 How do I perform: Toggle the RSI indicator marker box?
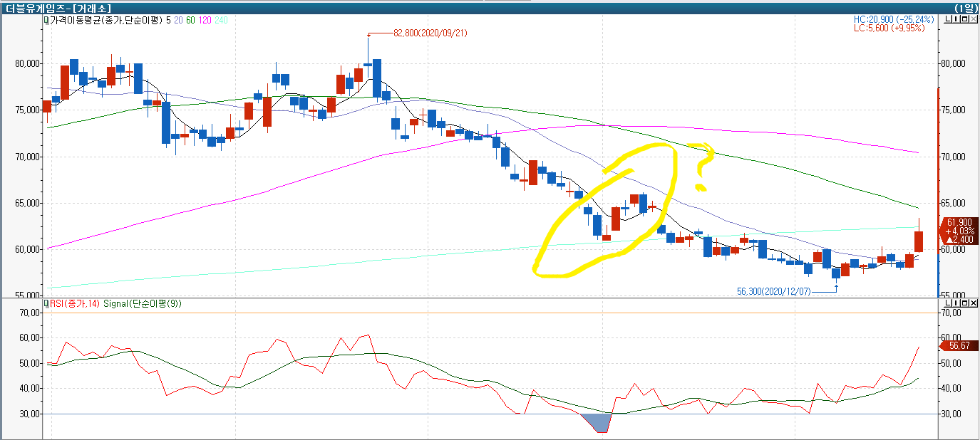pyautogui.click(x=46, y=304)
